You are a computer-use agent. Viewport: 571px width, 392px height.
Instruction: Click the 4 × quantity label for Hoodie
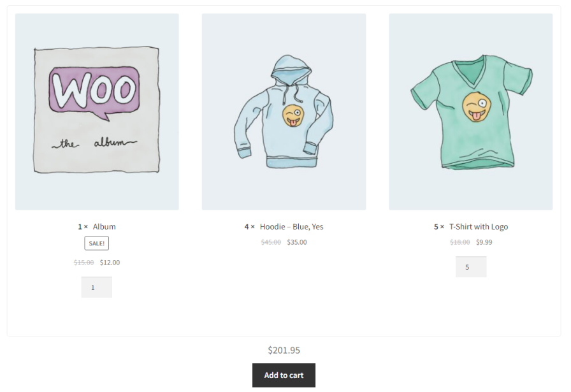(x=249, y=227)
